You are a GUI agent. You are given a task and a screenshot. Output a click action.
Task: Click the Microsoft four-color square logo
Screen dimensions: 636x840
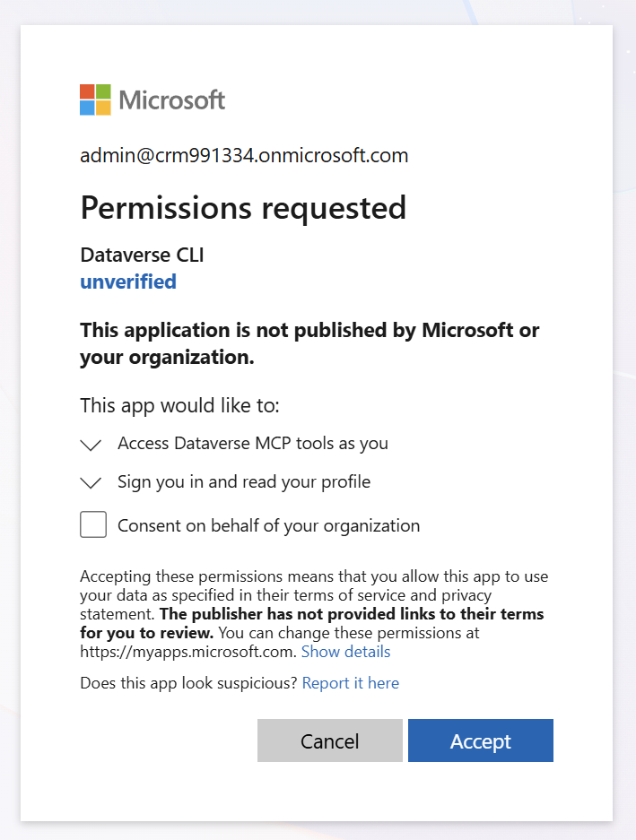pyautogui.click(x=95, y=100)
